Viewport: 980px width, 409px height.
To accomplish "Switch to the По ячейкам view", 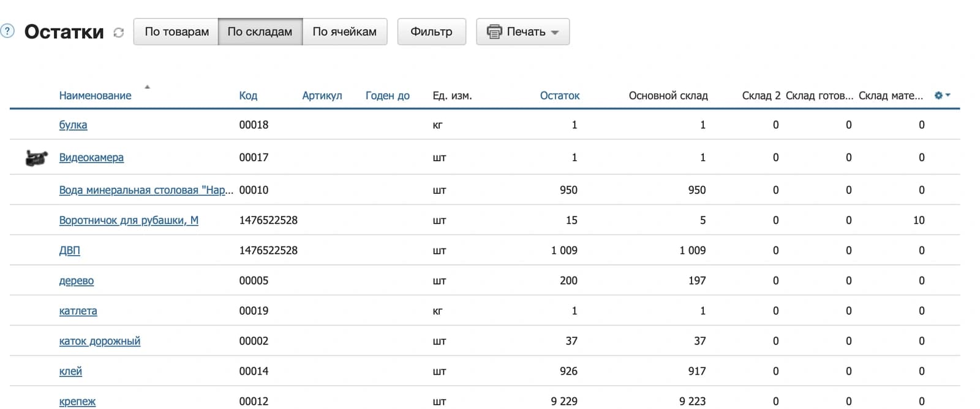I will (344, 32).
